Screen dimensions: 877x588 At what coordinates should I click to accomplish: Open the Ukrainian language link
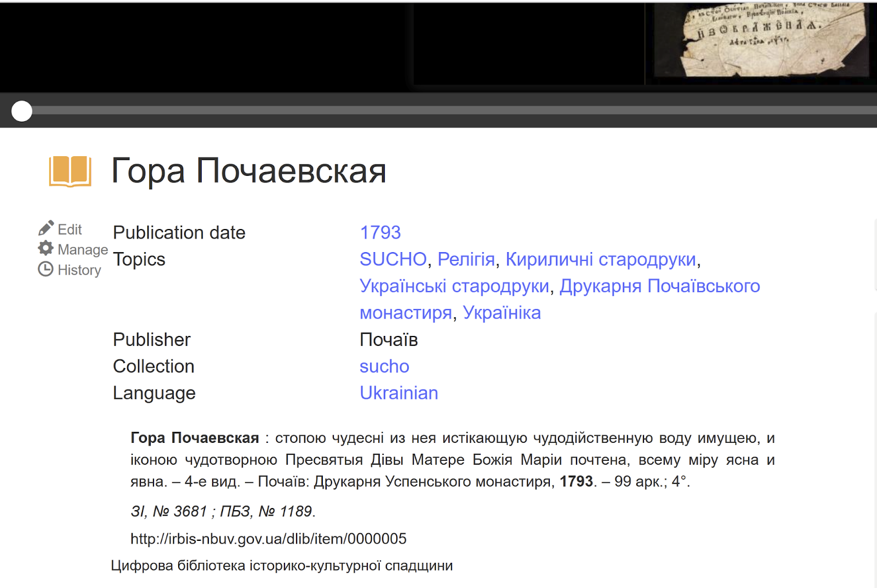click(399, 393)
